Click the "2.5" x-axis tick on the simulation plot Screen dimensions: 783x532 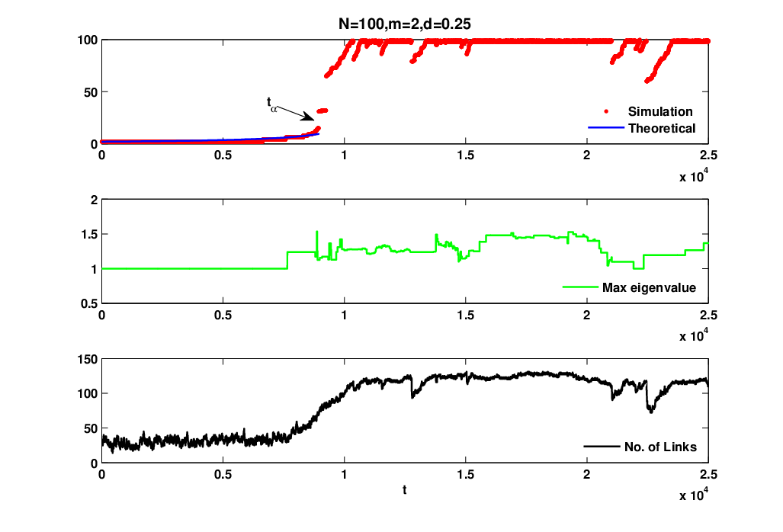tap(708, 155)
